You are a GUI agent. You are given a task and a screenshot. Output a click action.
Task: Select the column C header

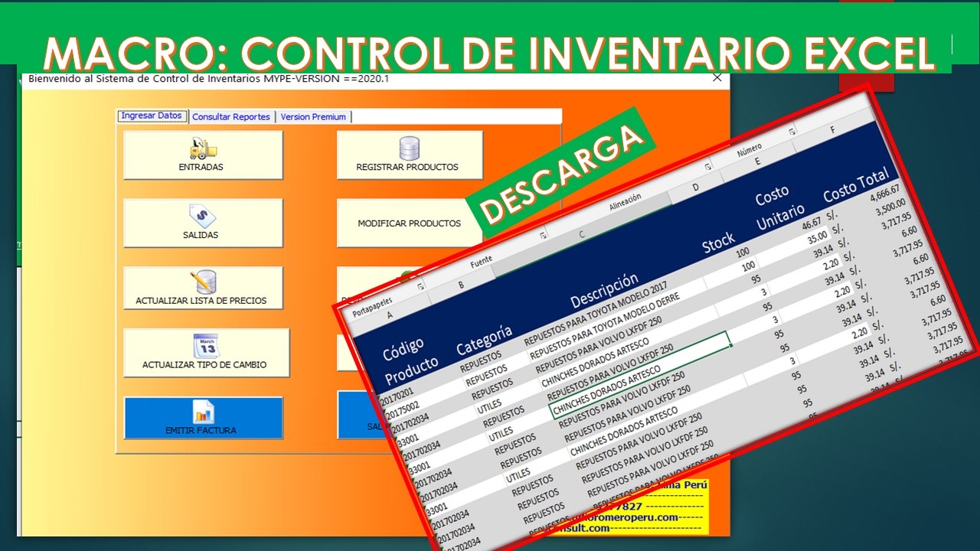pos(582,234)
